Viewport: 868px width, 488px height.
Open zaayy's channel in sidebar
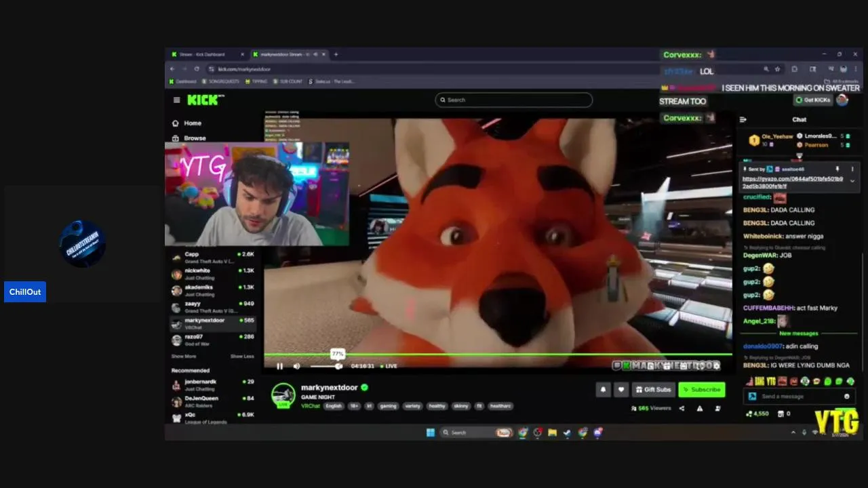point(213,307)
